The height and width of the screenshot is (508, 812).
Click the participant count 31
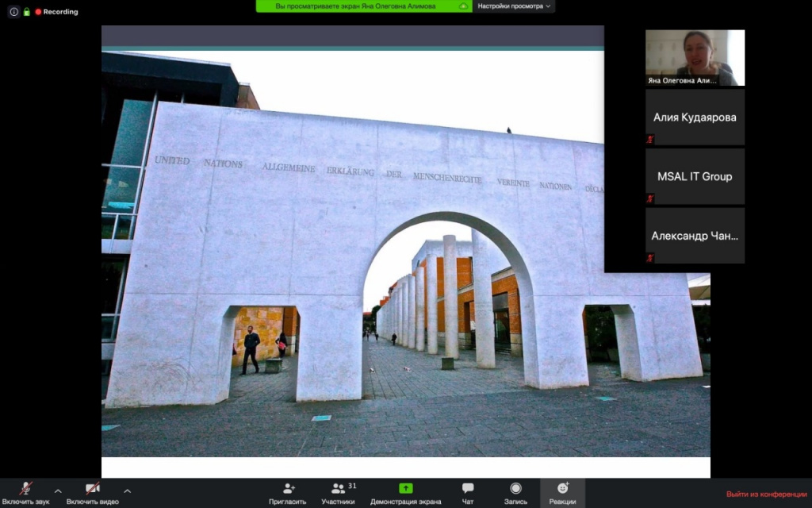tap(352, 486)
